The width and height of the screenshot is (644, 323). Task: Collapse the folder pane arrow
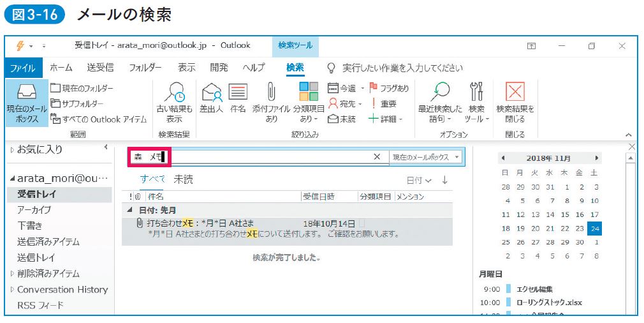click(x=106, y=147)
